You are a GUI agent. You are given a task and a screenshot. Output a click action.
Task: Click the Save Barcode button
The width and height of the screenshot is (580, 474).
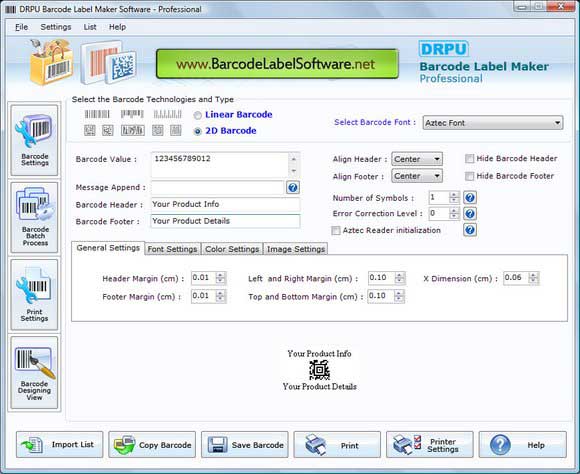[245, 444]
